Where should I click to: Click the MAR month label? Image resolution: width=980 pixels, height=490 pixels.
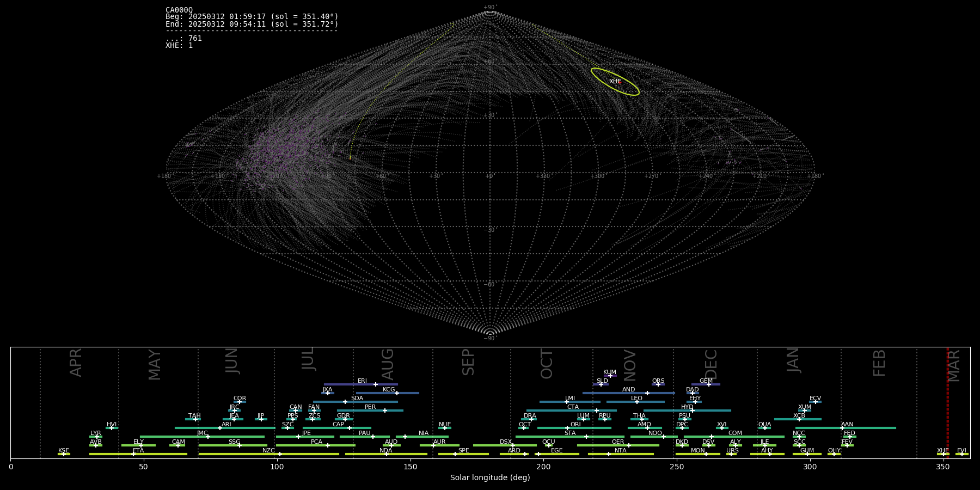954,366
